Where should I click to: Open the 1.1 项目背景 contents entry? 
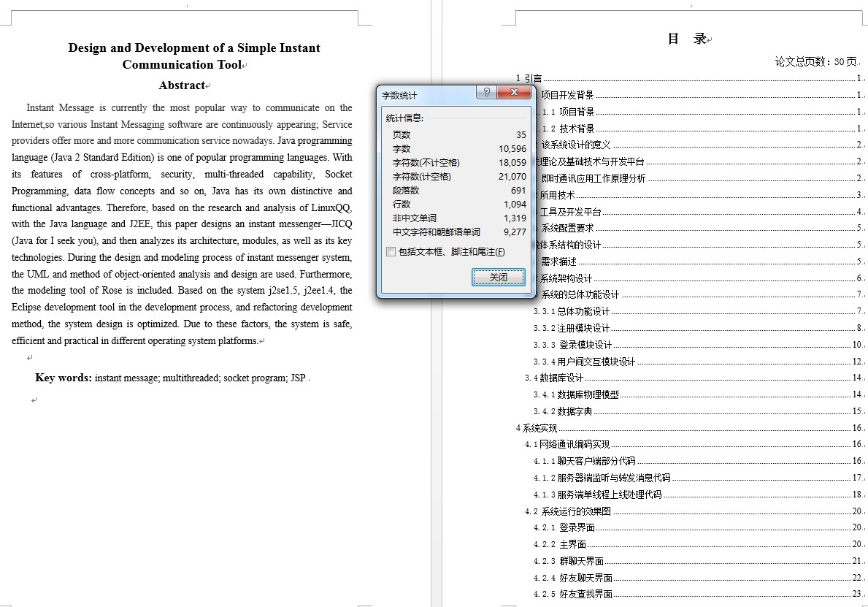[x=697, y=112]
